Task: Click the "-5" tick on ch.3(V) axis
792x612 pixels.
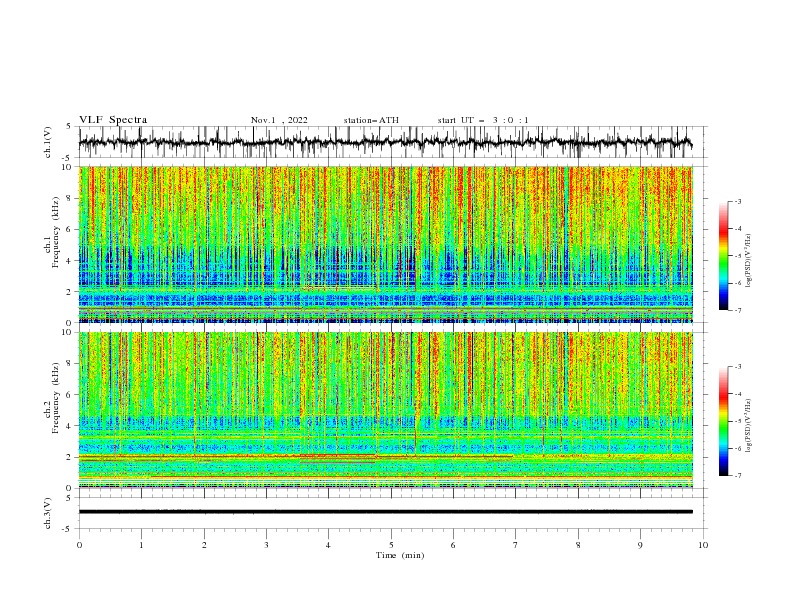Action: pyautogui.click(x=67, y=529)
